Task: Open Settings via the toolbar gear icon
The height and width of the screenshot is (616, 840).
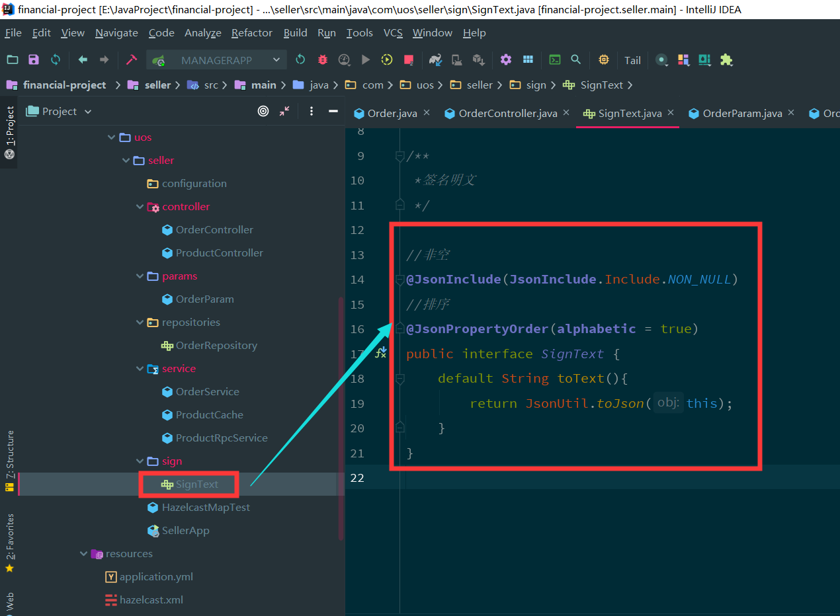Action: tap(506, 60)
